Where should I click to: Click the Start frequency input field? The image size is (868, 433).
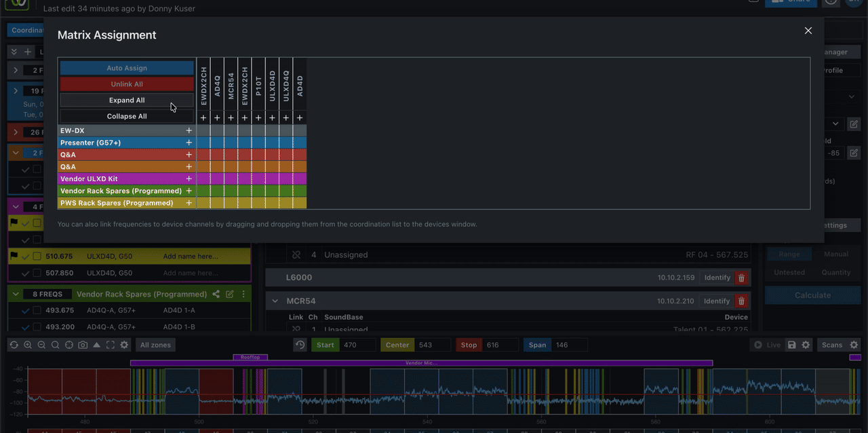357,345
